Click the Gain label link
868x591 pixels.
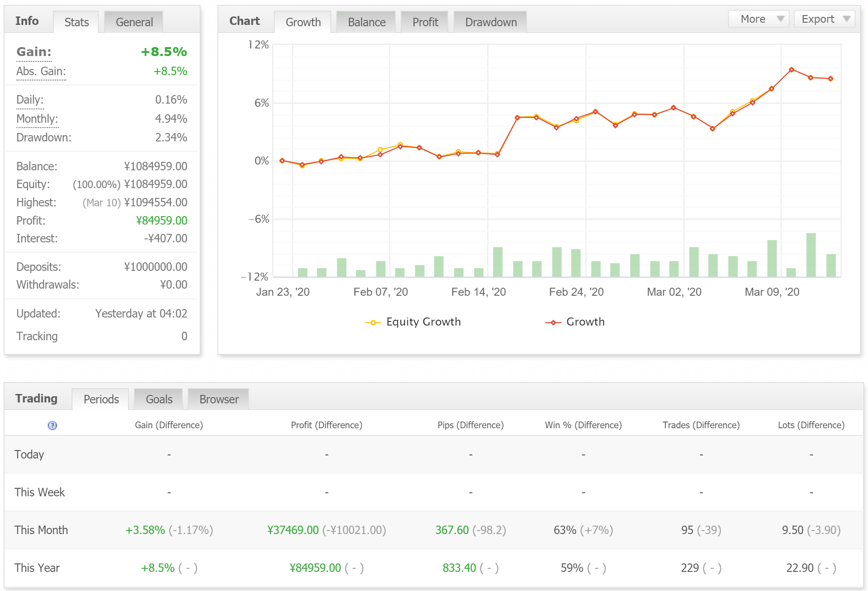point(34,52)
